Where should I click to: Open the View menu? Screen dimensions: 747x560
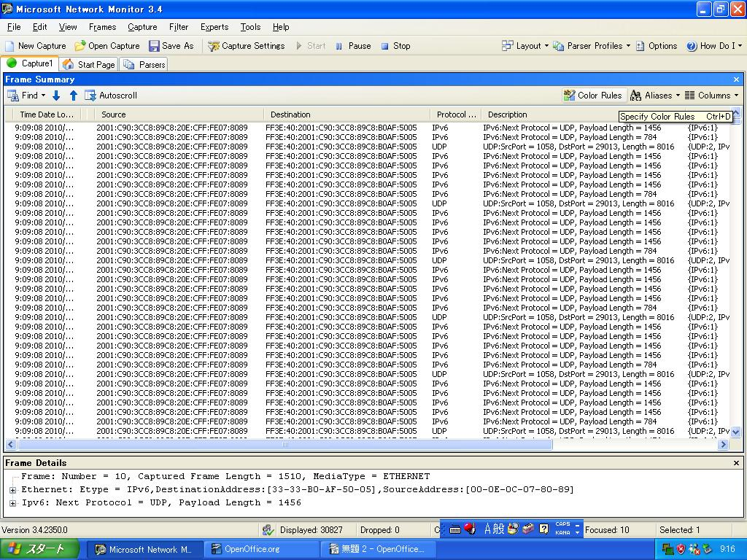(x=68, y=27)
